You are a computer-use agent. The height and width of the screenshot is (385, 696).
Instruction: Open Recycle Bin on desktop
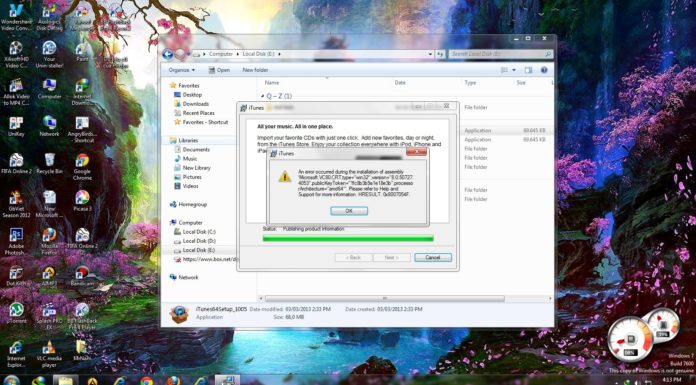49,164
